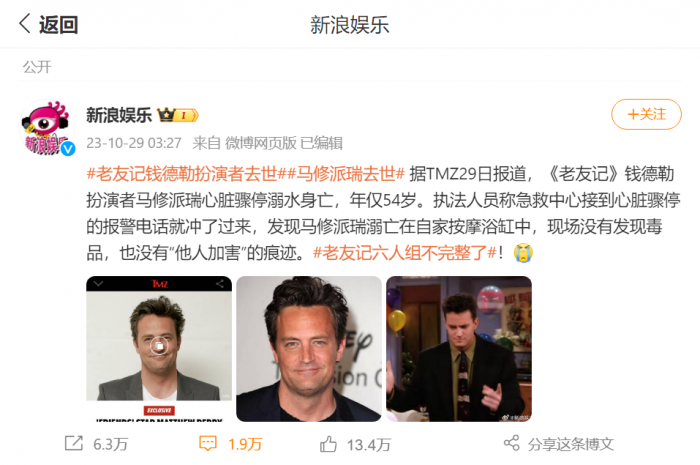Follow account with +关注 button
The height and width of the screenshot is (465, 700).
tap(646, 114)
